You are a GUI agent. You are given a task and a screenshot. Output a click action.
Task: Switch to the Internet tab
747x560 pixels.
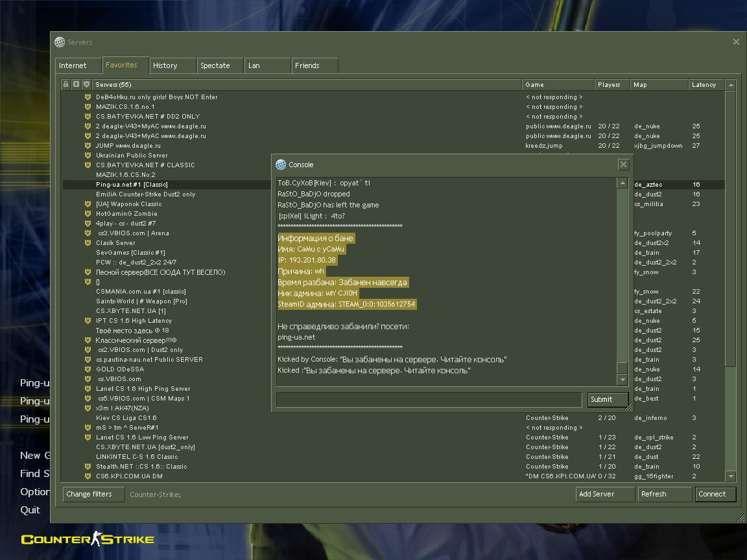tap(78, 65)
